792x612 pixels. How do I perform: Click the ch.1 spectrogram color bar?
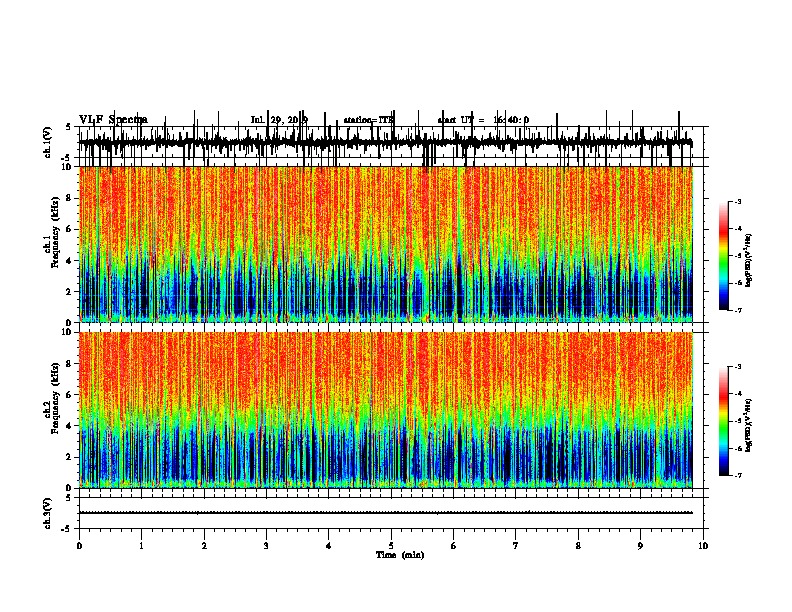(x=723, y=256)
